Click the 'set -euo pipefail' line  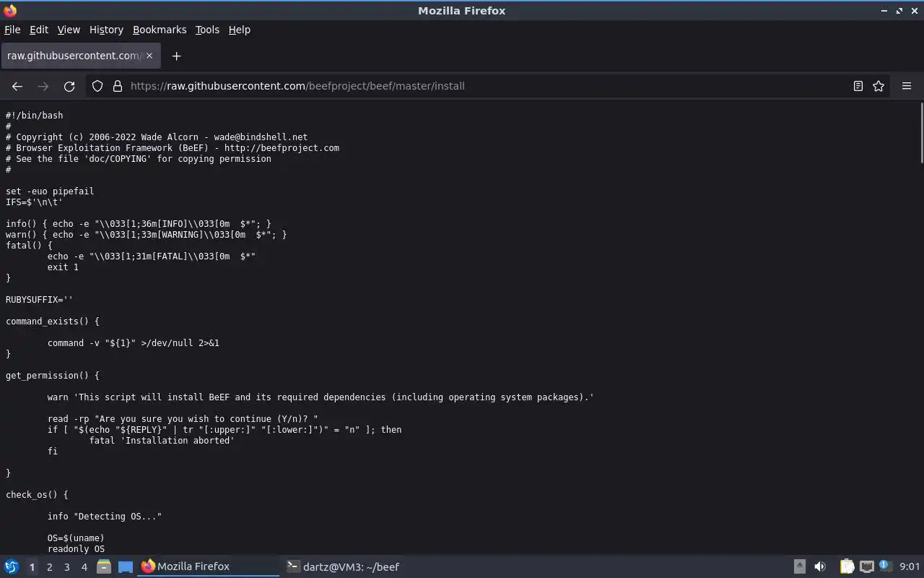click(x=50, y=191)
